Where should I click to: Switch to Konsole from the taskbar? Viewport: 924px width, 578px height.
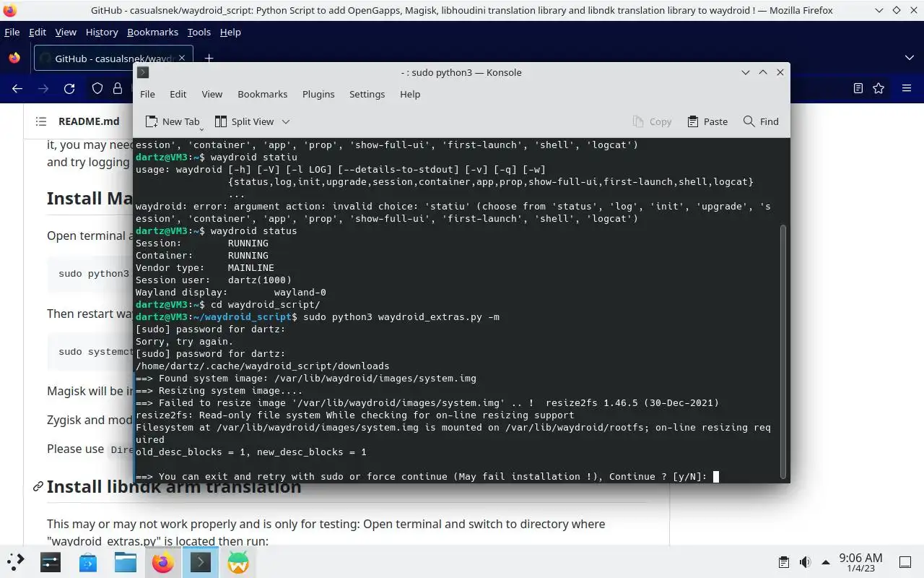pos(201,562)
